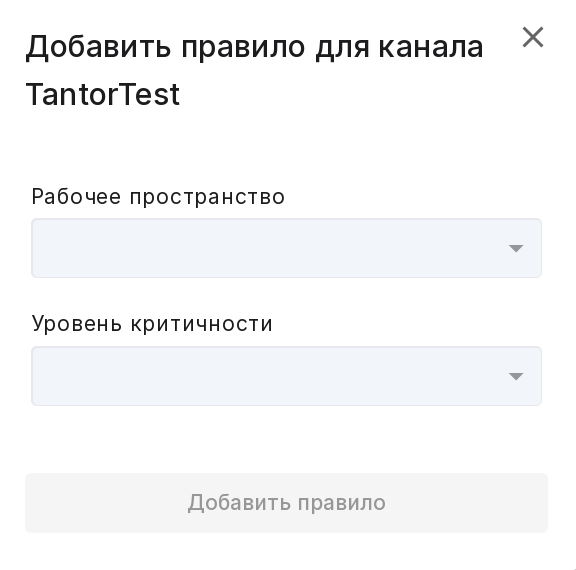Expand criticality level combo box
The image size is (576, 570).
287,376
